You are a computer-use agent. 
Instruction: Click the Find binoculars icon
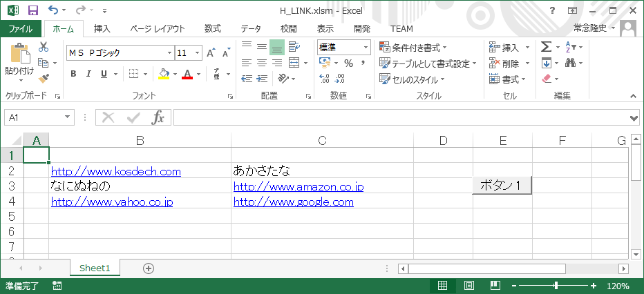571,63
